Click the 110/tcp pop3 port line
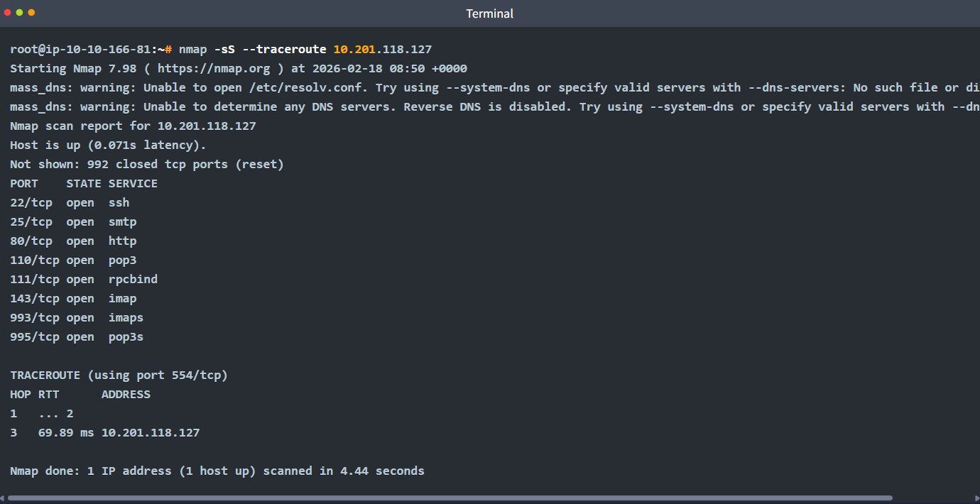This screenshot has width=980, height=504. tap(73, 261)
